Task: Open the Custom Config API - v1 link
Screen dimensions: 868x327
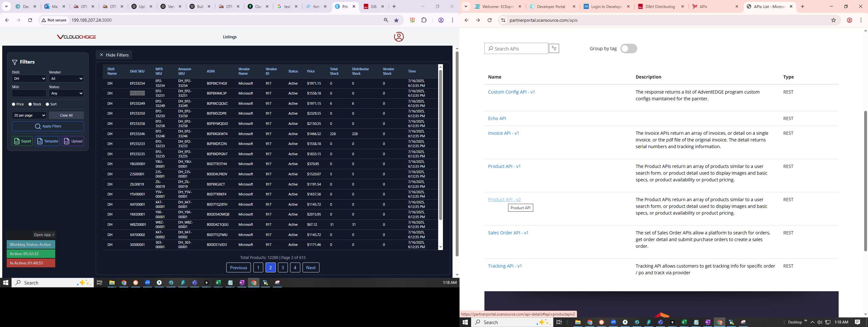Action: (512, 92)
